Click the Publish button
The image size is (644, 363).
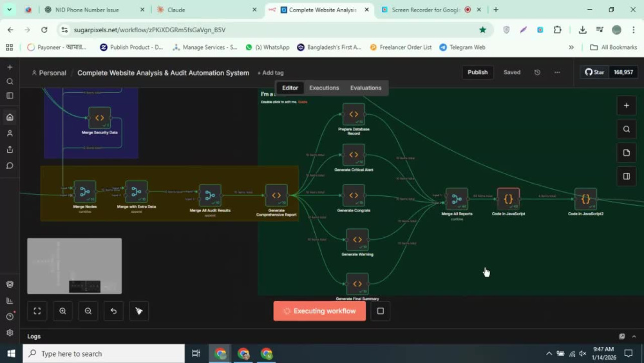[x=477, y=72]
